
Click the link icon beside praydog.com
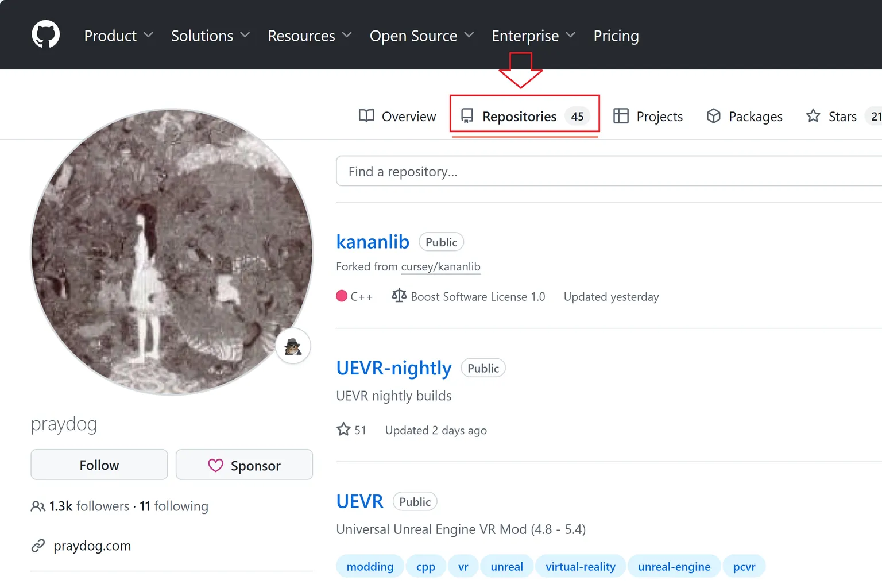pos(38,546)
